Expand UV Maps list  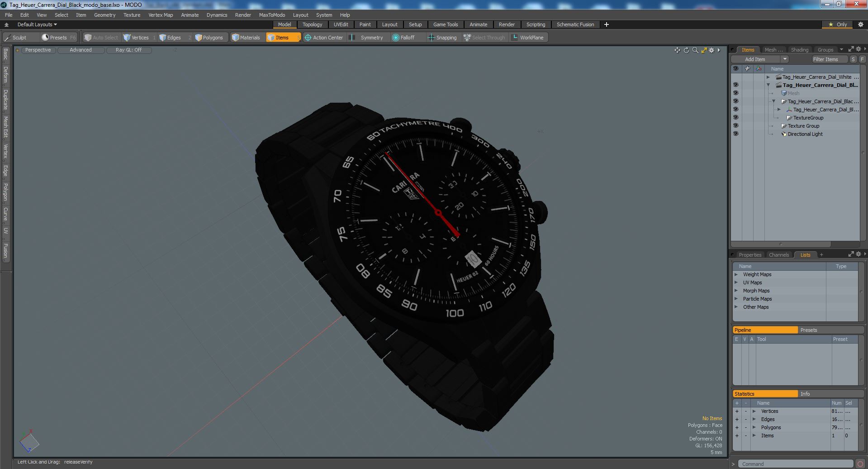pos(736,282)
